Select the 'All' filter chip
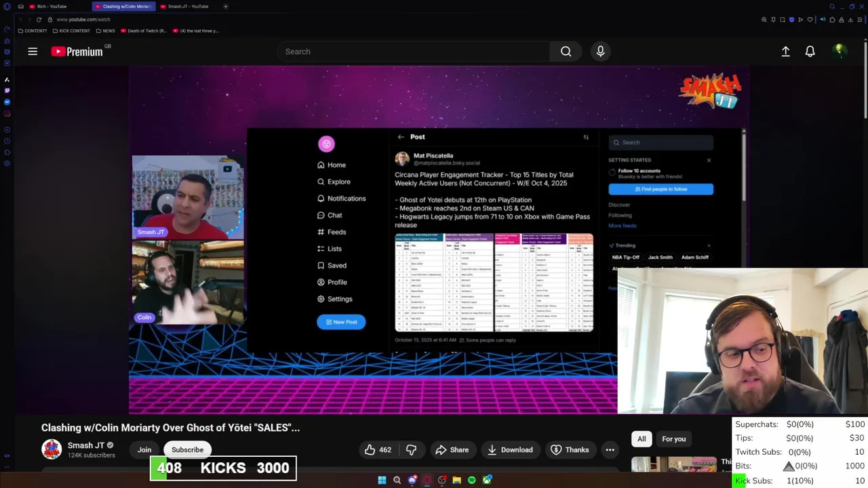Screen dimensions: 868x488 click(642, 439)
